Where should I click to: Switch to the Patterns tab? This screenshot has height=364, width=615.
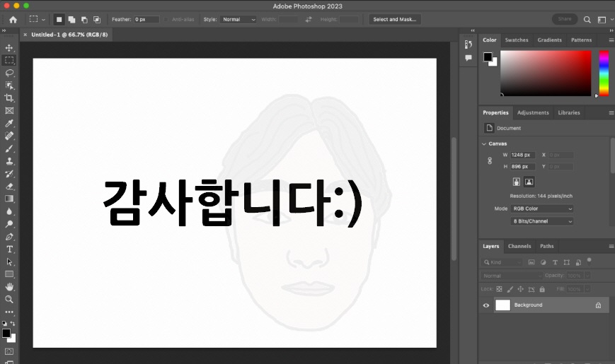point(581,40)
